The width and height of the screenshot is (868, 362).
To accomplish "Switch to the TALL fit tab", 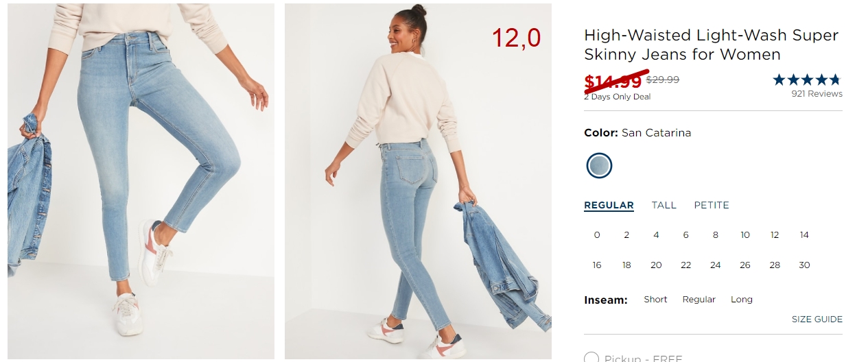I will coord(664,205).
